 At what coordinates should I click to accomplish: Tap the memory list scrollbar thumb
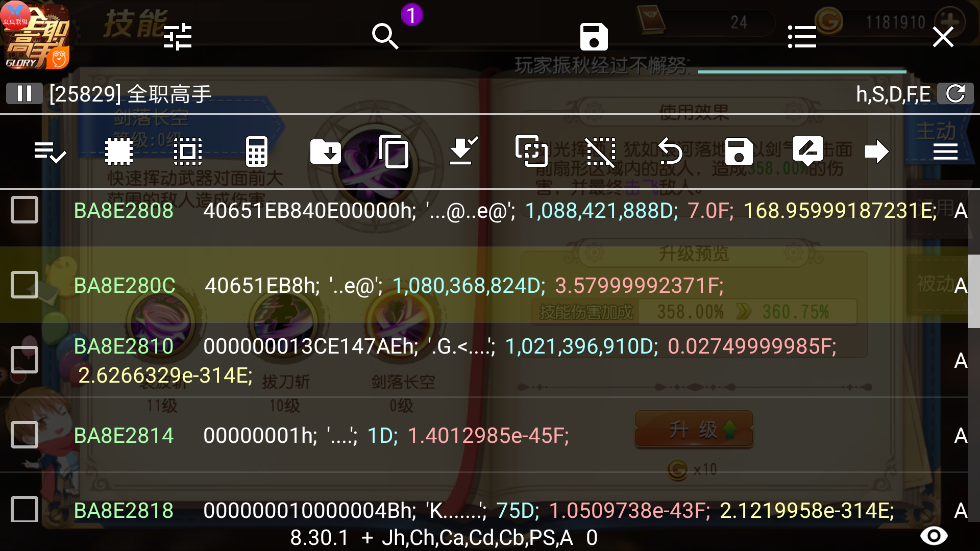tap(974, 291)
